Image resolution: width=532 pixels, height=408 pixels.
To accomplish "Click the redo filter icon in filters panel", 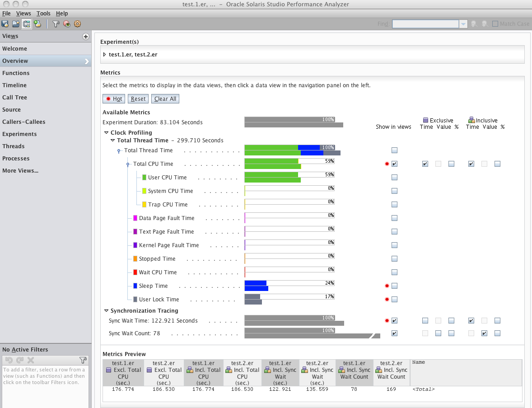I will [20, 360].
